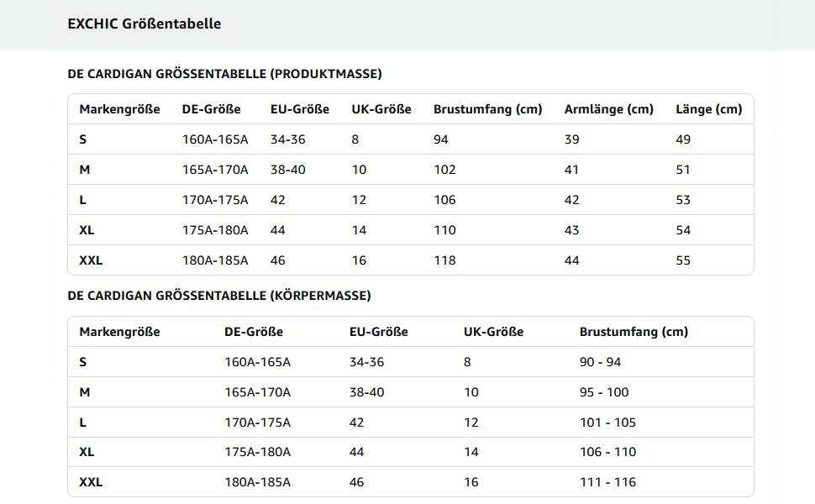Select body chest range 90 - 94
Image resolution: width=815 pixels, height=504 pixels.
(x=601, y=362)
